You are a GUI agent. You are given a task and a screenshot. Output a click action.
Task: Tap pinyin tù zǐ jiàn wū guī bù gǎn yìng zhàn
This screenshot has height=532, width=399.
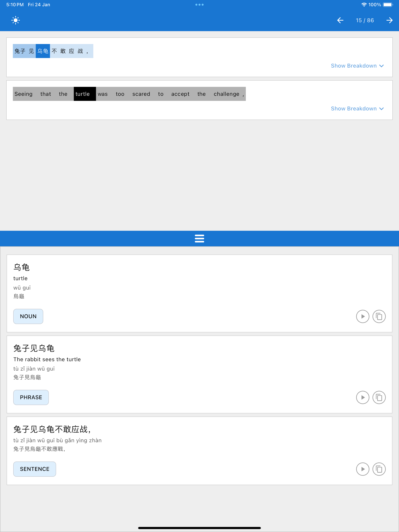(x=57, y=440)
